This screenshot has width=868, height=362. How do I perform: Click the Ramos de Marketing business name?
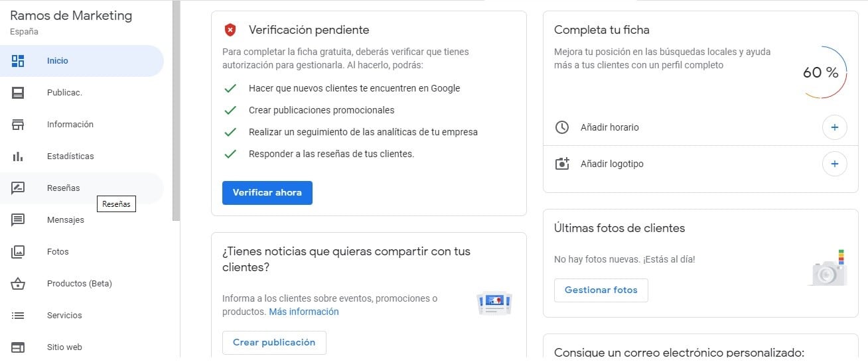pos(71,16)
